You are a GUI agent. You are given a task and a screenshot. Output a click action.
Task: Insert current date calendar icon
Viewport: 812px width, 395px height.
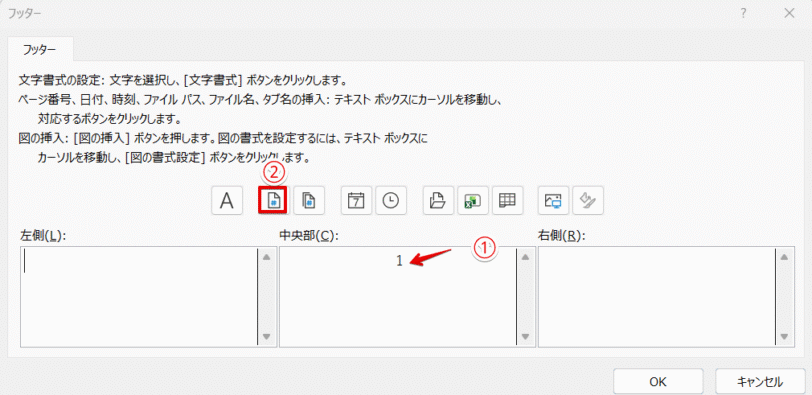[x=356, y=201]
